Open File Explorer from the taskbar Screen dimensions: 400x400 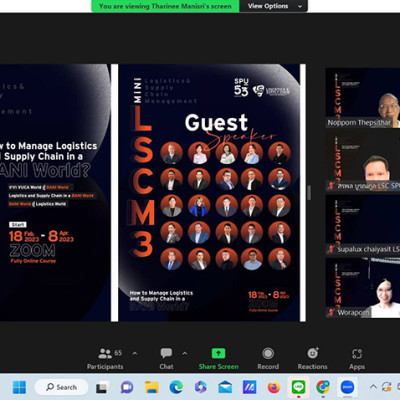(152, 387)
